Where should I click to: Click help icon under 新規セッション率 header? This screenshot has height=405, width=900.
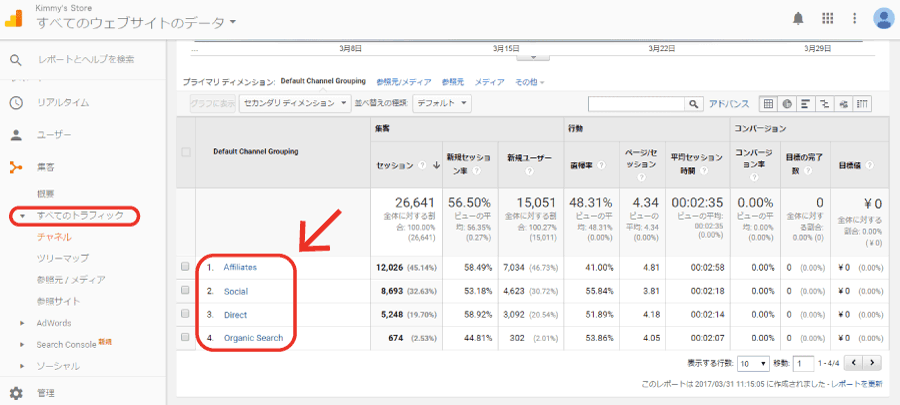pyautogui.click(x=476, y=171)
